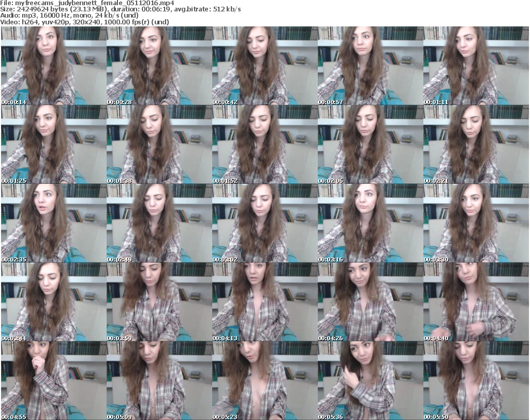Click the 'Audio: mp3, 16000 Hz' line
This screenshot has width=530, height=420.
tap(69, 16)
